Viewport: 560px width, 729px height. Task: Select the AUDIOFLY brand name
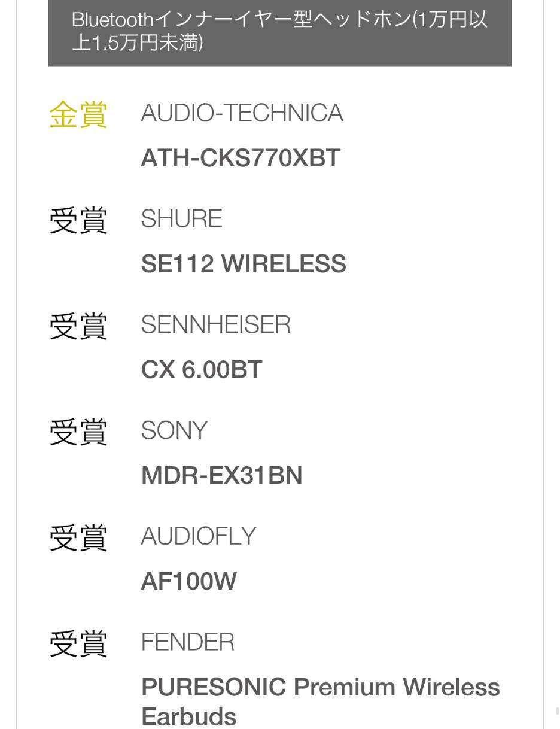point(198,537)
